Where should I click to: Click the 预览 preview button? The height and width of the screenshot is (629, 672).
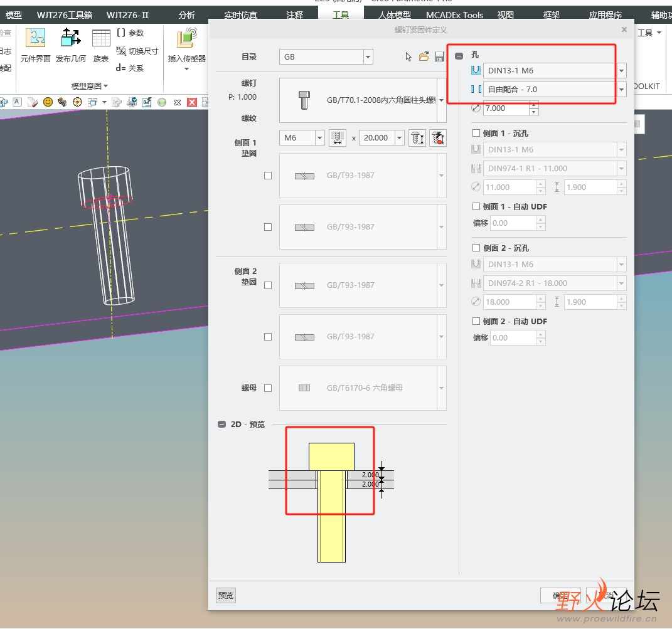click(x=226, y=595)
